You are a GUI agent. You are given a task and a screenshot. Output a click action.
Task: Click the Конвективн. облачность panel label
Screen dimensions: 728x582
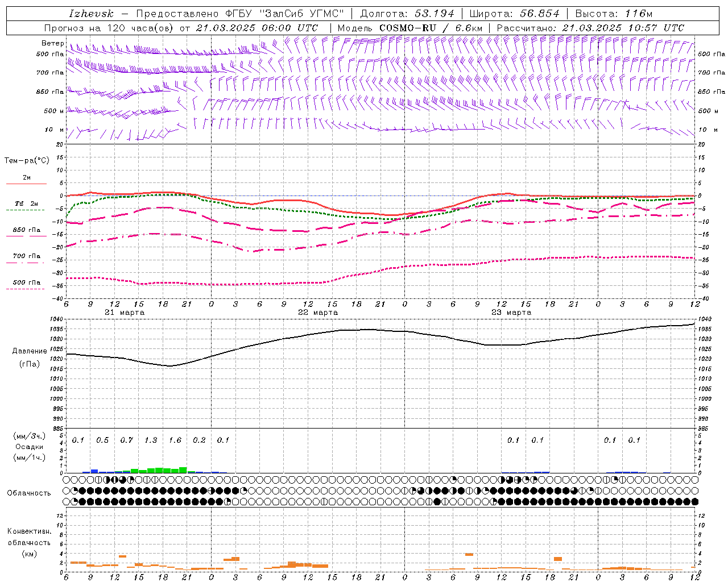point(29,537)
